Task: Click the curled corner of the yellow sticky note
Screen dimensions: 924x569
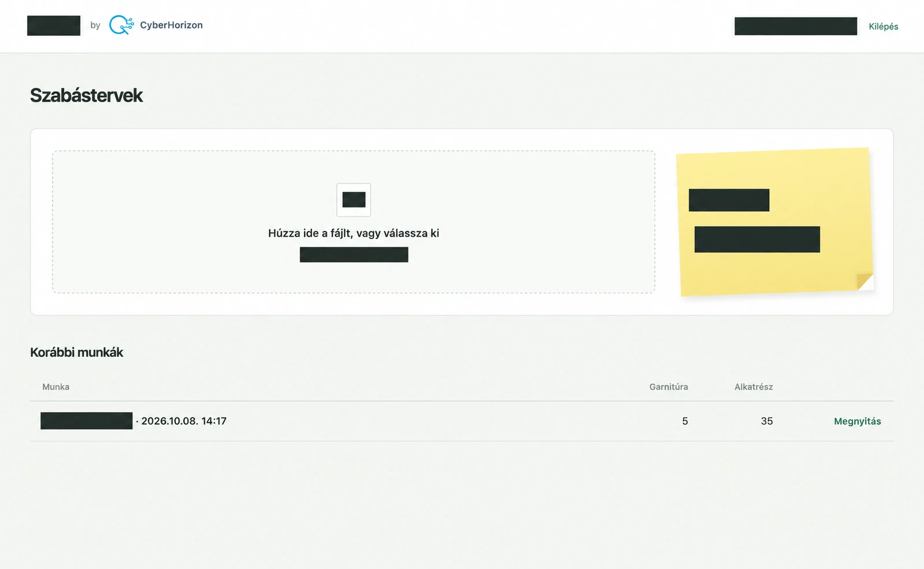Action: [x=864, y=281]
